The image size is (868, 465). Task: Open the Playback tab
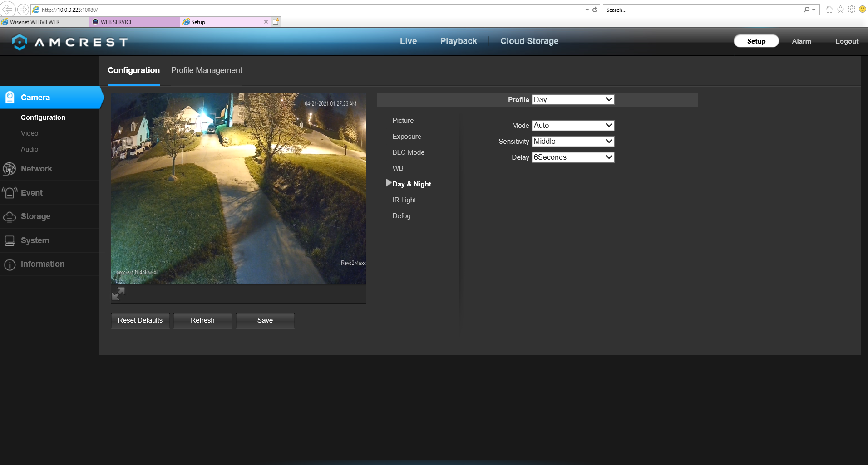(x=459, y=41)
